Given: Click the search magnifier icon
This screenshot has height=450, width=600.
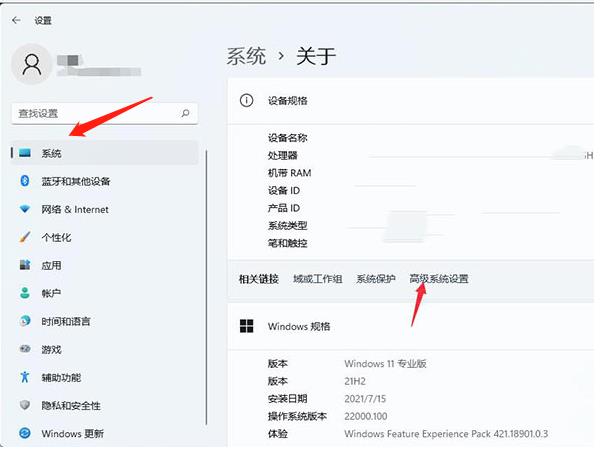Looking at the screenshot, I should pos(185,114).
